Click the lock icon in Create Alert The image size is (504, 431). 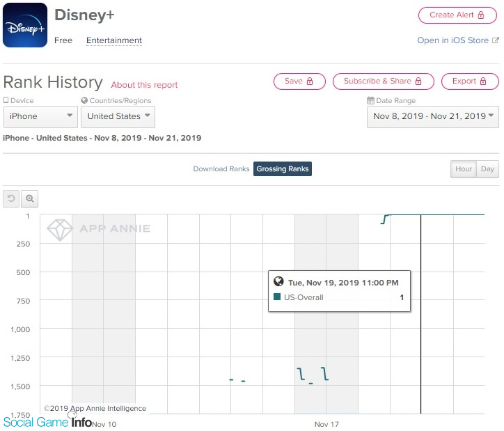[481, 15]
